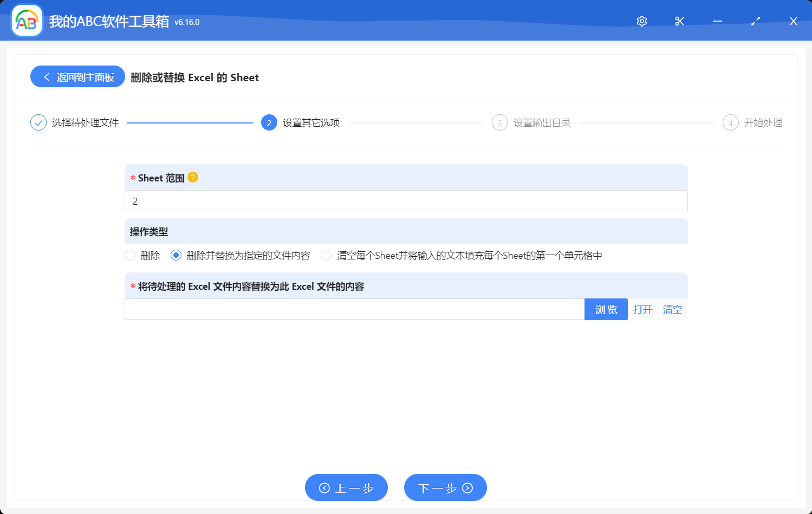Open the settings gear on the title bar
The image size is (812, 514).
tap(641, 21)
